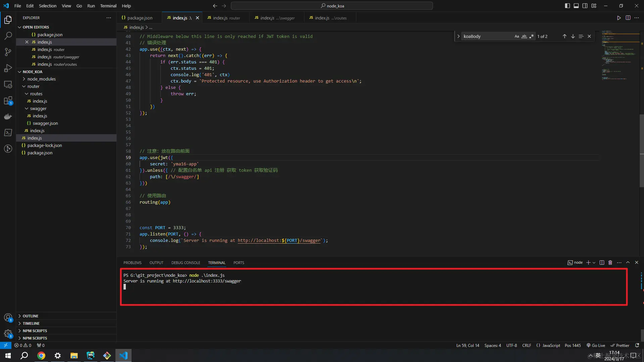Collapse the router folder
The image size is (644, 362).
(33, 86)
